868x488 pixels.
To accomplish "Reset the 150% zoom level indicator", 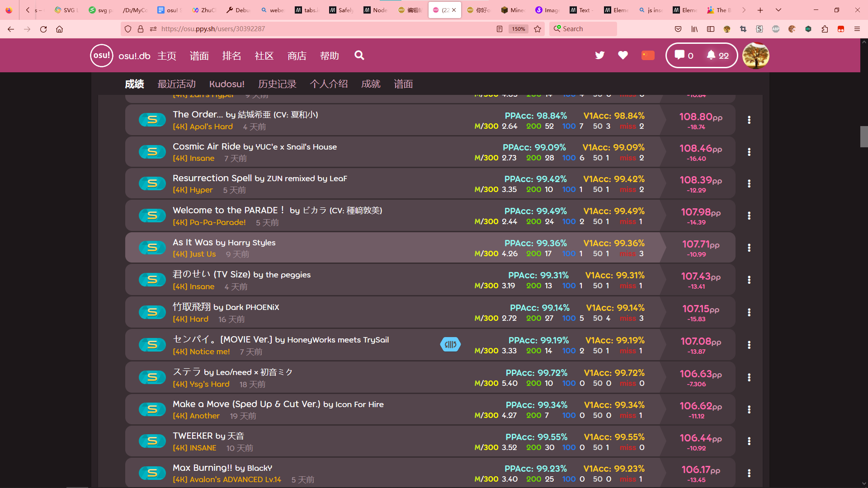I will [519, 29].
